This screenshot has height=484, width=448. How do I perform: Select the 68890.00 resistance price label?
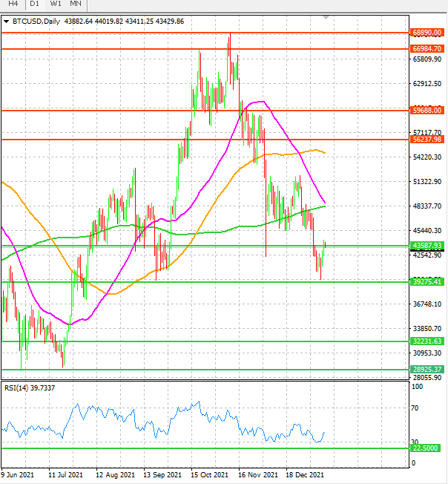pos(427,33)
